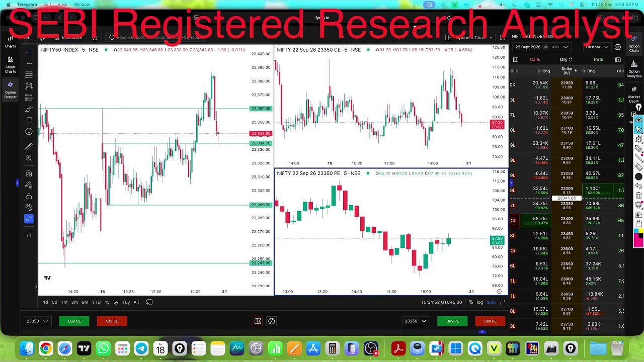
Task: Select the YTD time range
Action: (x=96, y=302)
